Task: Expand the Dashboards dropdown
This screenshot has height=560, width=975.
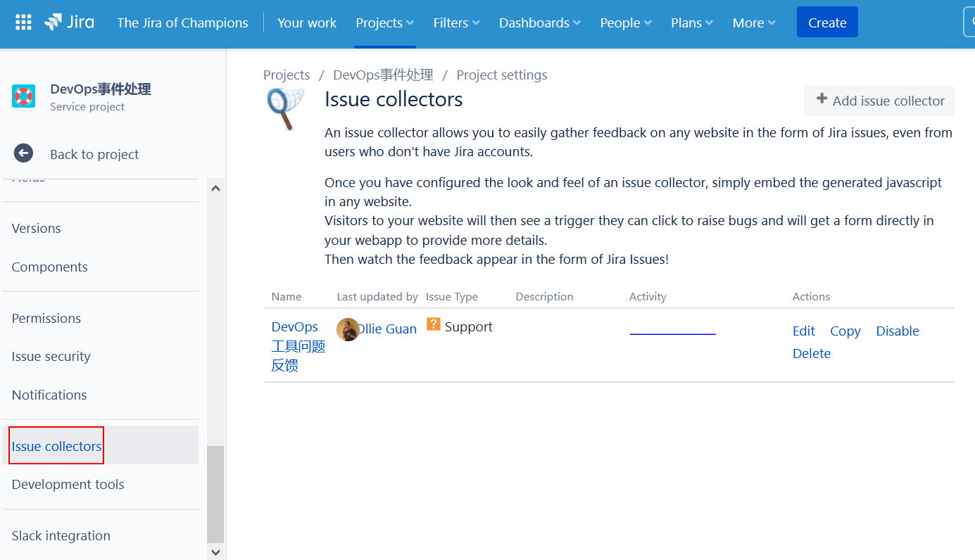Action: point(540,23)
